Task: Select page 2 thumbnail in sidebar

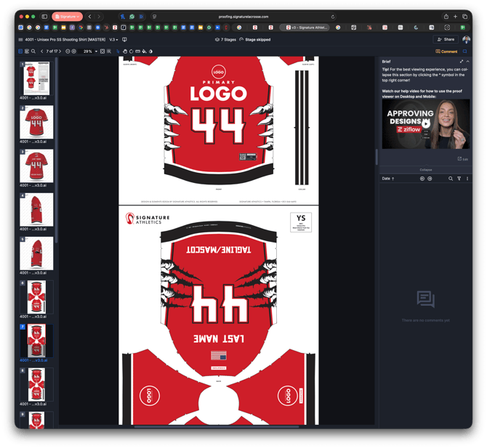Action: tap(36, 122)
